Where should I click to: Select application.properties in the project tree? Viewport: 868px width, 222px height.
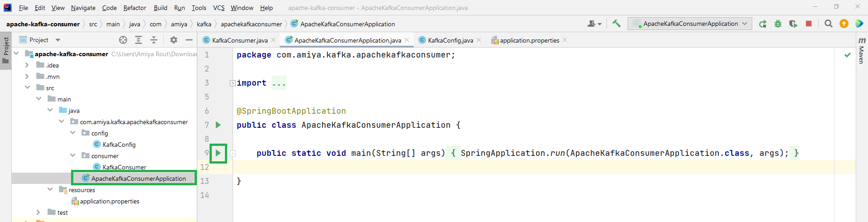[x=110, y=201]
